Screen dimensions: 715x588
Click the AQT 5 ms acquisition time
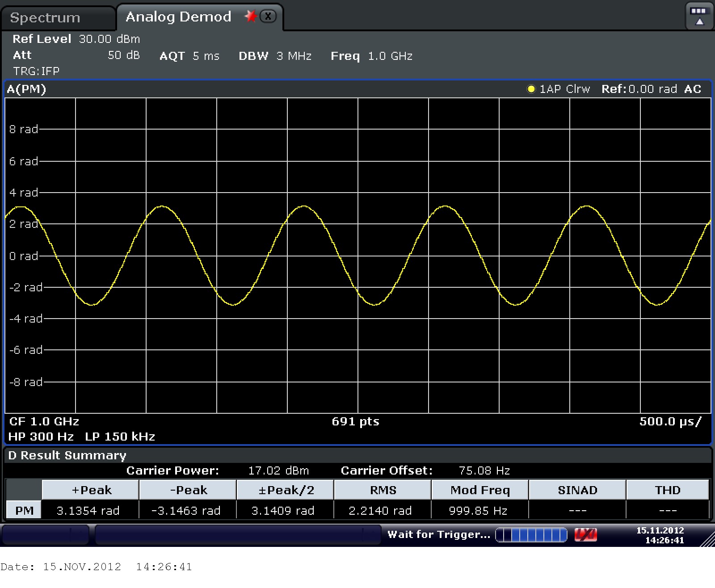(x=189, y=56)
